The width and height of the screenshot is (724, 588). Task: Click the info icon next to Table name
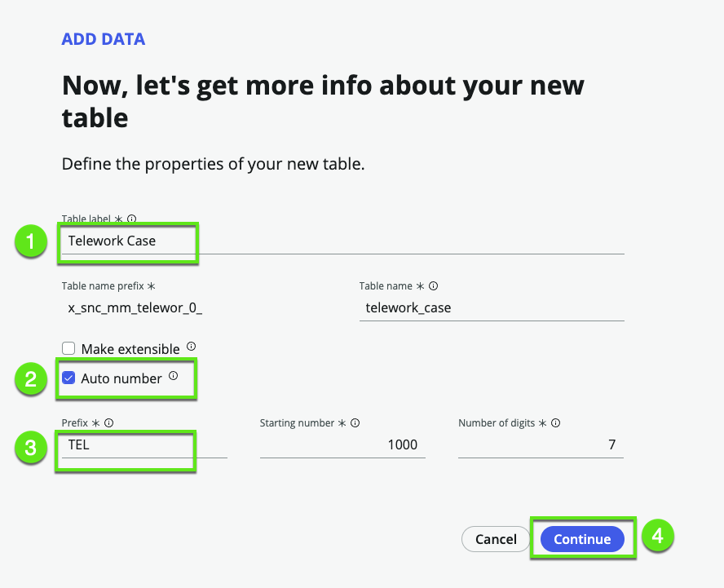click(x=434, y=286)
